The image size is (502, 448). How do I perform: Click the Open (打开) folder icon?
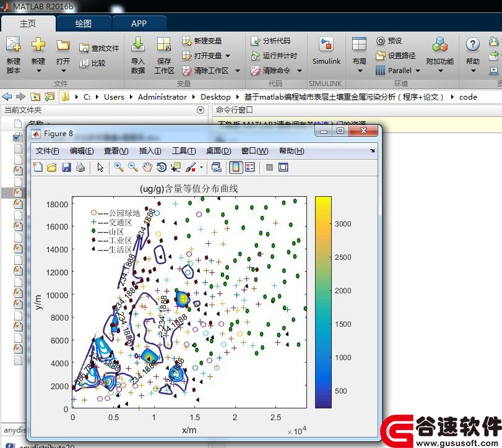coord(63,45)
